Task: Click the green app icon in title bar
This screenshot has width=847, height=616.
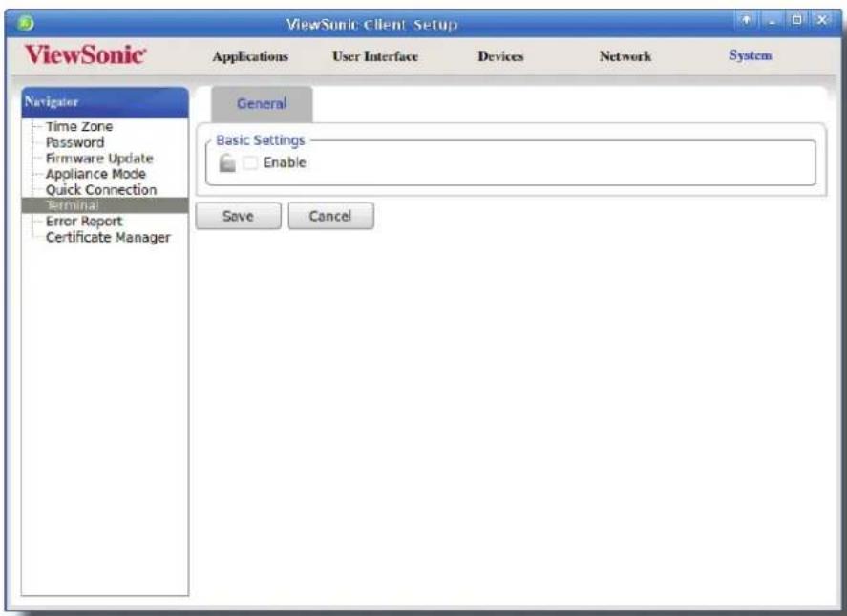Action: 26,23
